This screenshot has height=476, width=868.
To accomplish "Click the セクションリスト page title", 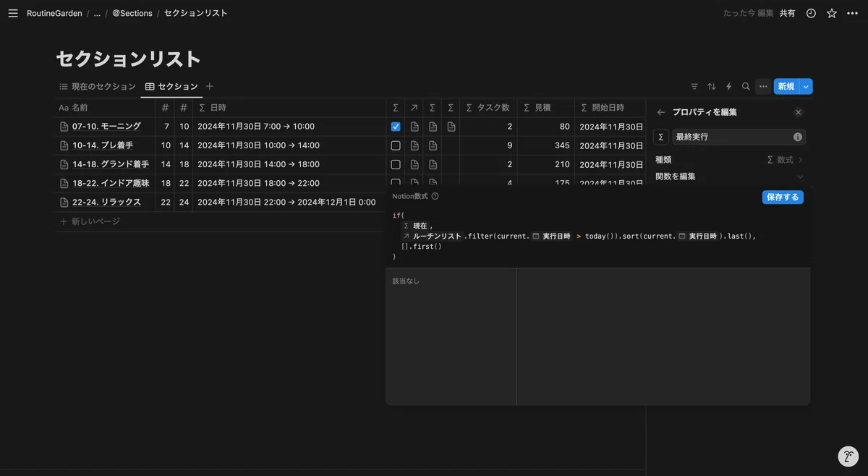I will 129,59.
